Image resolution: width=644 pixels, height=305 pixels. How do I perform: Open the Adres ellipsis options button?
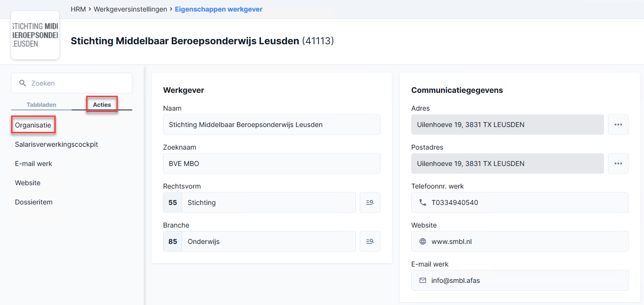(618, 125)
